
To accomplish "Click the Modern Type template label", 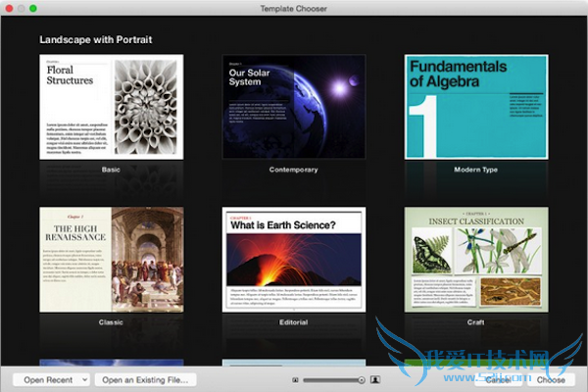I will point(476,170).
